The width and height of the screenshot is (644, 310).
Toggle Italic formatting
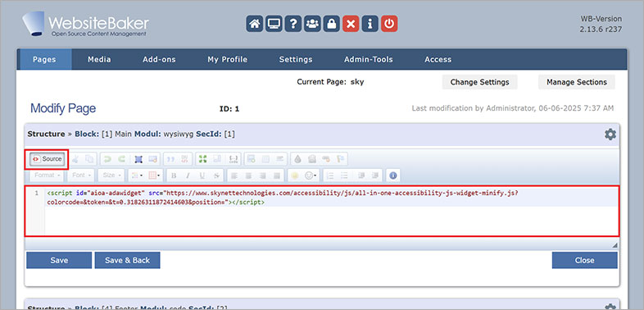(x=188, y=176)
